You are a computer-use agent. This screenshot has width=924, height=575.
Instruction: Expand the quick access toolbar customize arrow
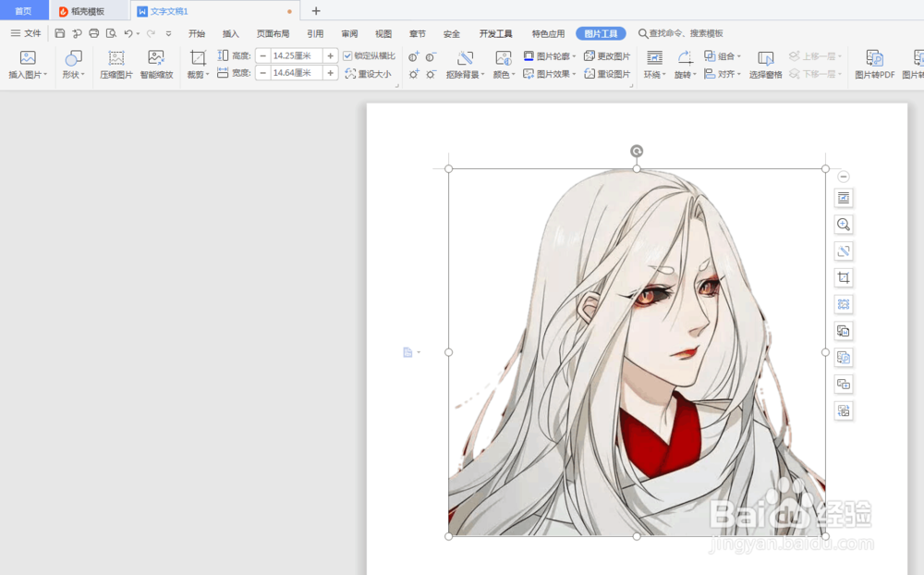pos(168,33)
